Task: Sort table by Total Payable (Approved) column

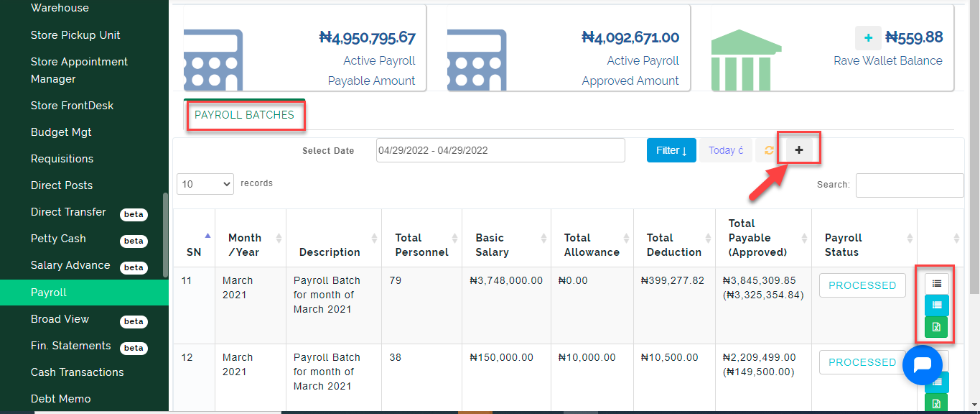Action: [x=763, y=238]
